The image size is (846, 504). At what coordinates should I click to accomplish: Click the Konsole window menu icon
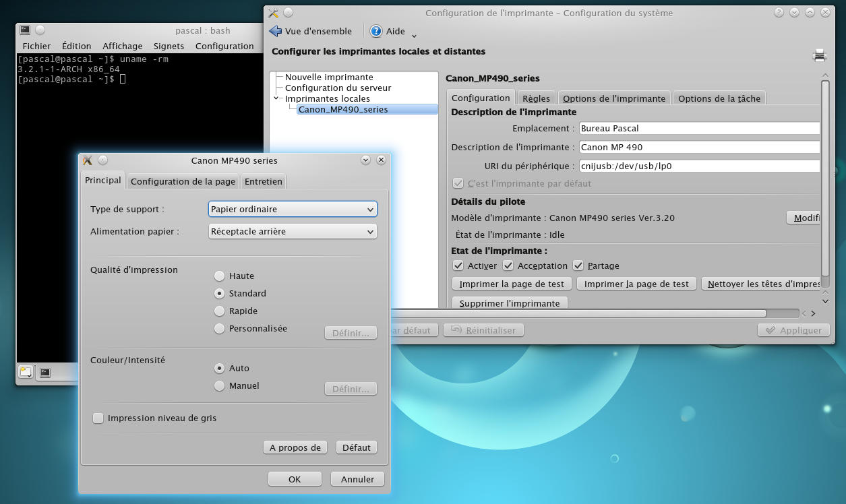tap(25, 30)
